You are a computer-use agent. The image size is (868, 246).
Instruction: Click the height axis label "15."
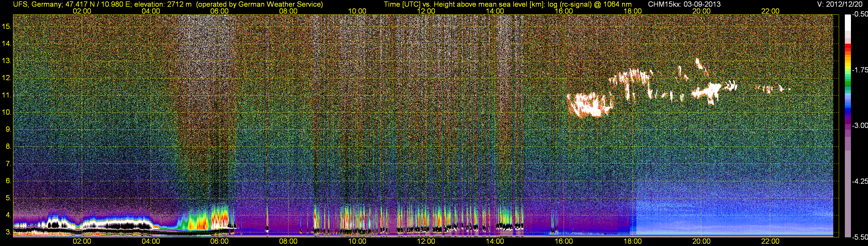click(x=7, y=27)
